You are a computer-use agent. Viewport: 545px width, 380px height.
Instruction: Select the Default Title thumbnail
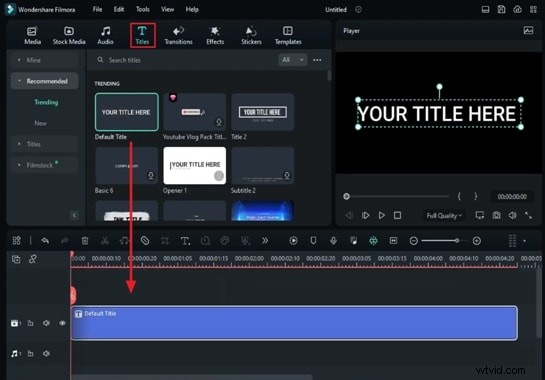click(127, 112)
